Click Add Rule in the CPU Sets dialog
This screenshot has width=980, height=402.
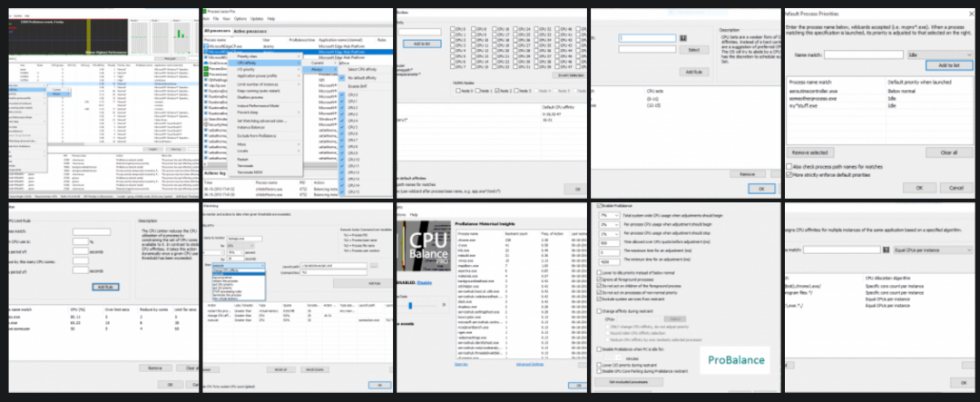tap(694, 72)
